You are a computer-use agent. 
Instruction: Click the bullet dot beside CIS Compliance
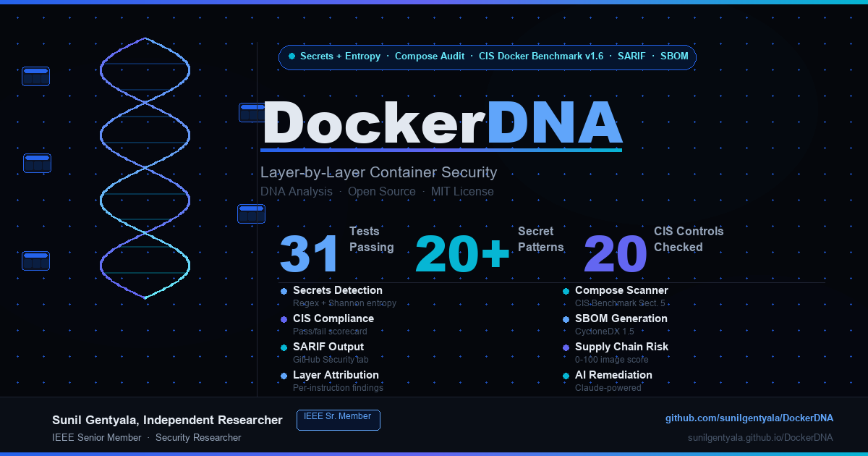[x=284, y=319]
